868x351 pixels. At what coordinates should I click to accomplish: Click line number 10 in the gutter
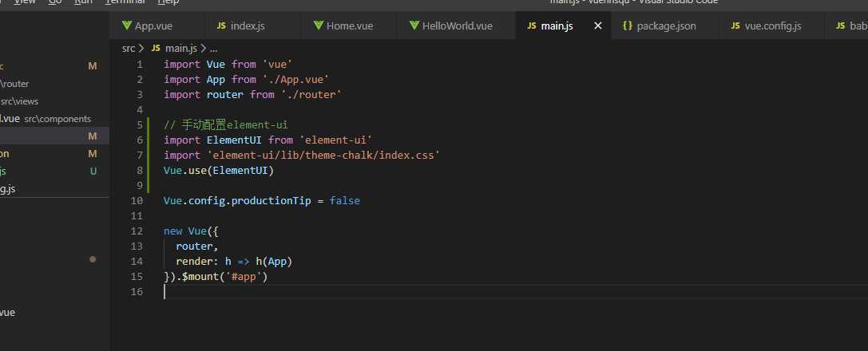pos(137,200)
